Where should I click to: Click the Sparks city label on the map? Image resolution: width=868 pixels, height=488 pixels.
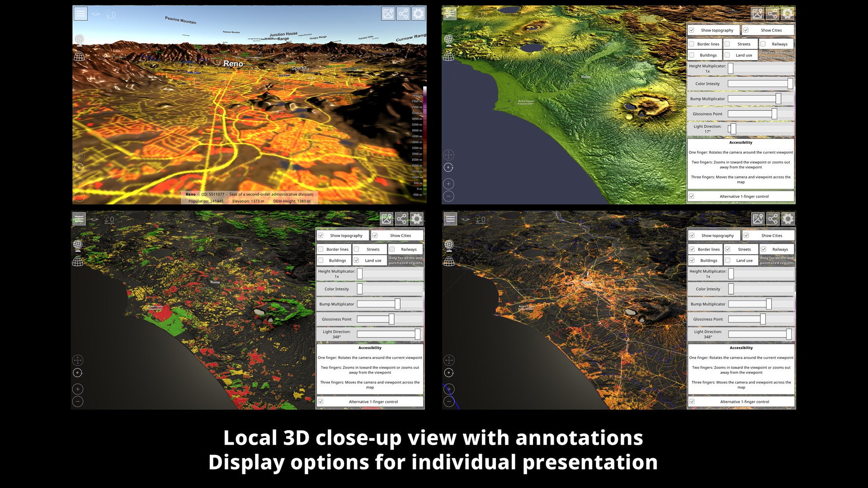[x=299, y=68]
